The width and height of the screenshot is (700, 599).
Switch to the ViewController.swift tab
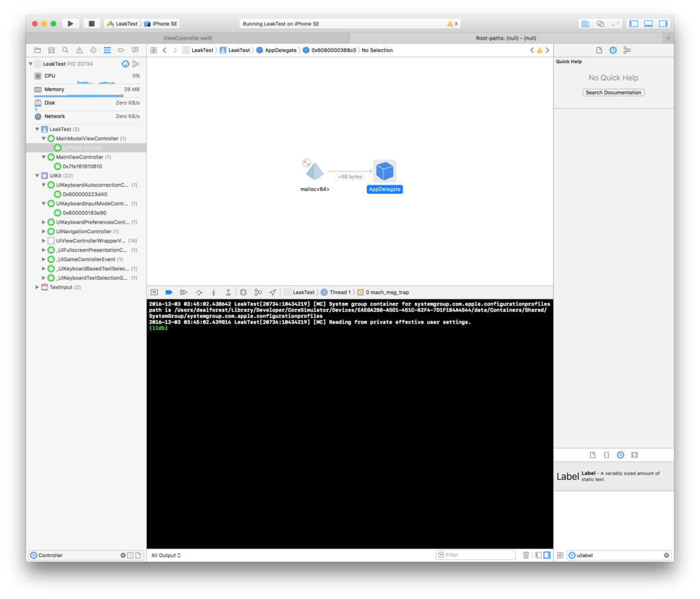click(187, 38)
